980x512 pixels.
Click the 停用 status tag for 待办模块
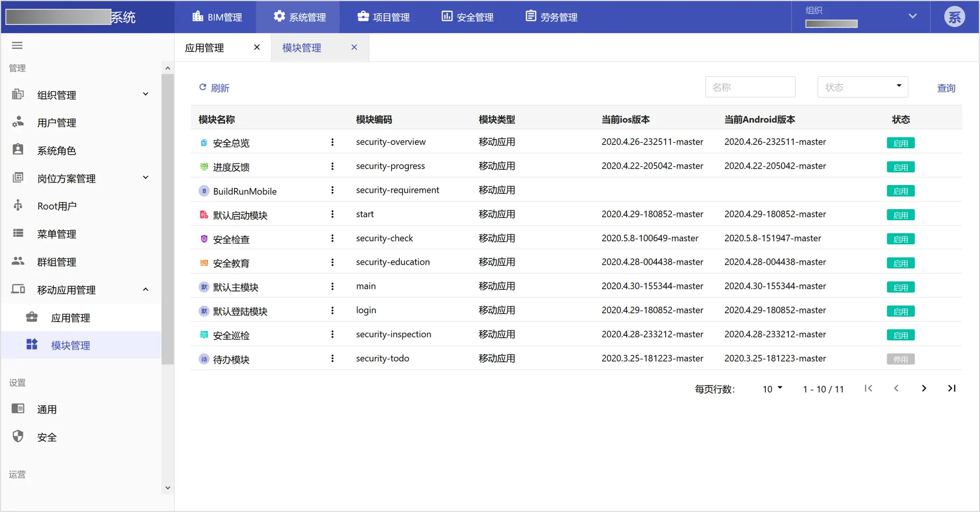tap(900, 359)
